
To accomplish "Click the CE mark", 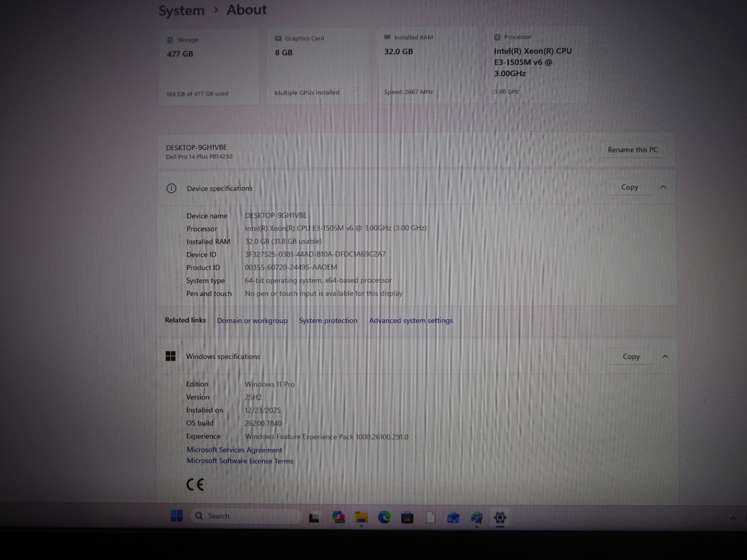I will tap(195, 484).
